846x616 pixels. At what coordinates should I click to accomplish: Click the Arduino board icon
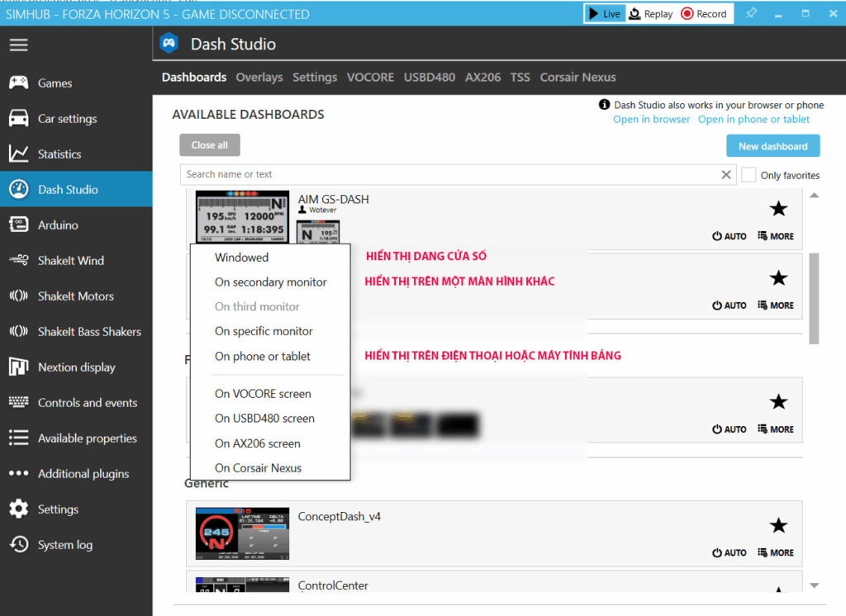pyautogui.click(x=19, y=225)
